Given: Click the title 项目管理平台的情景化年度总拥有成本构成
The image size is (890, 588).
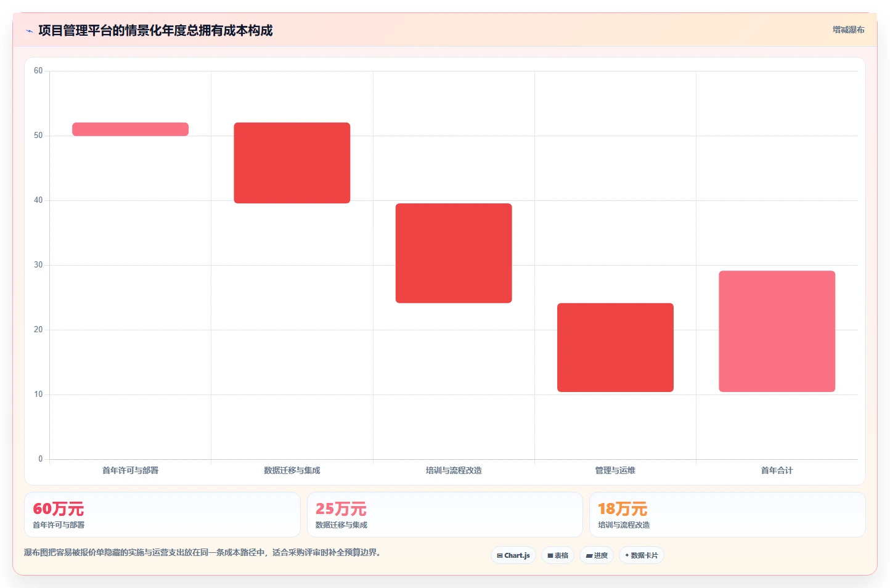Looking at the screenshot, I should [x=155, y=30].
